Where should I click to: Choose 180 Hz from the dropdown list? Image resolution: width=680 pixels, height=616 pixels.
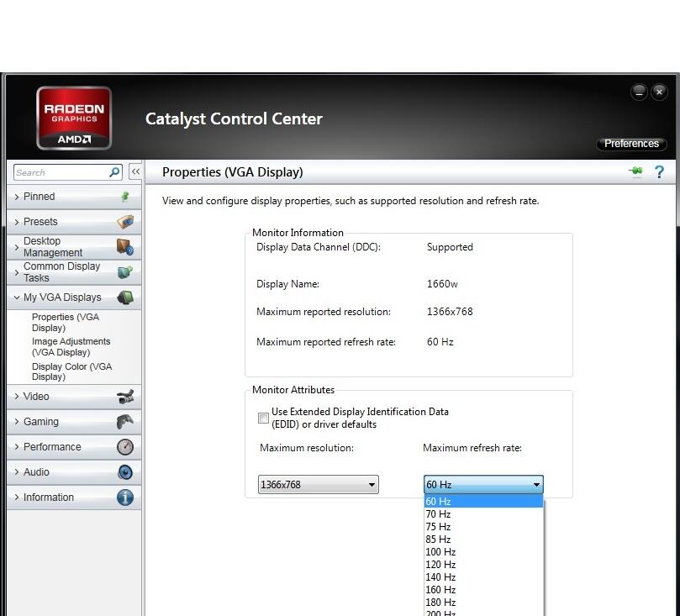point(483,602)
